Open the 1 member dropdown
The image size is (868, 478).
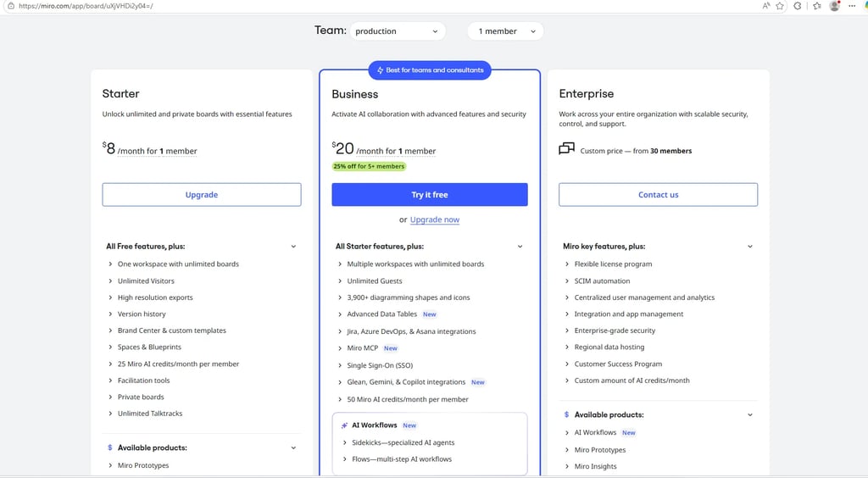pos(505,31)
